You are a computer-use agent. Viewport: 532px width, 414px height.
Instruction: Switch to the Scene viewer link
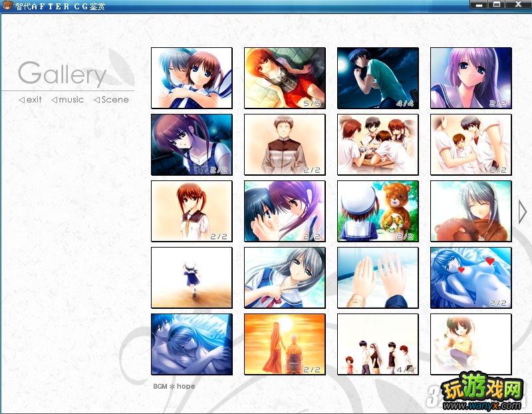(111, 100)
